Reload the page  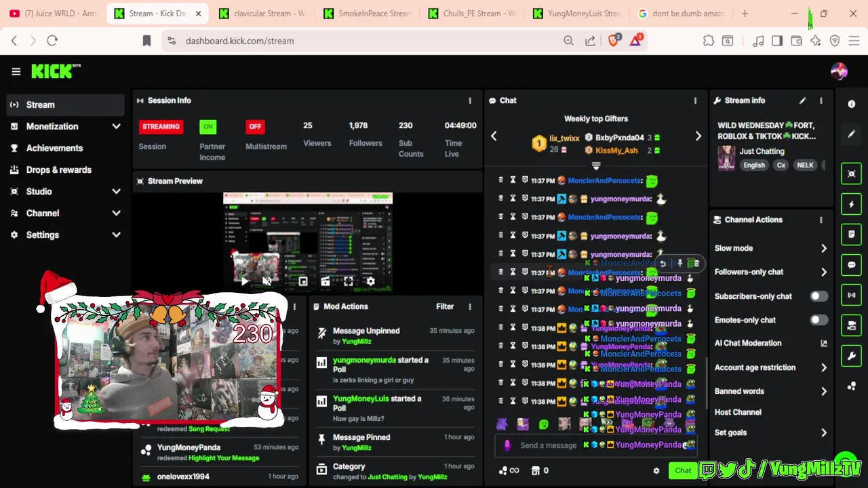click(52, 41)
